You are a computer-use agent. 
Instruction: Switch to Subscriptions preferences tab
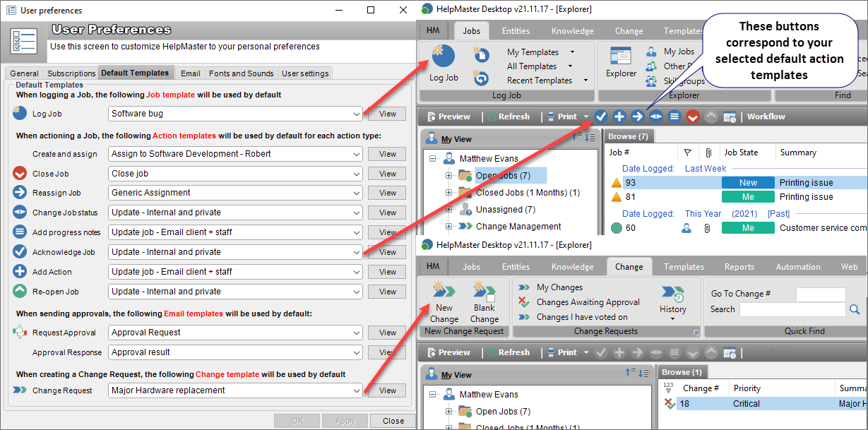71,73
